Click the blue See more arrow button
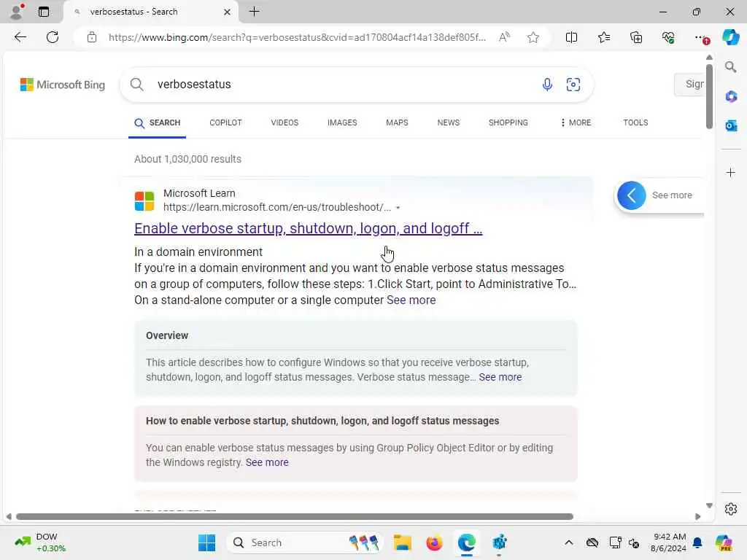747x560 pixels. (x=631, y=195)
